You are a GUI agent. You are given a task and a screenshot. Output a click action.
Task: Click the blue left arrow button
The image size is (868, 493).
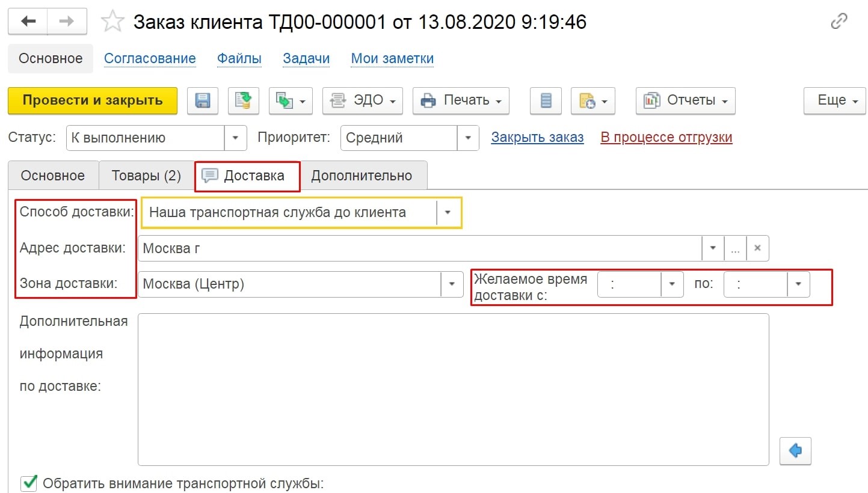[795, 450]
